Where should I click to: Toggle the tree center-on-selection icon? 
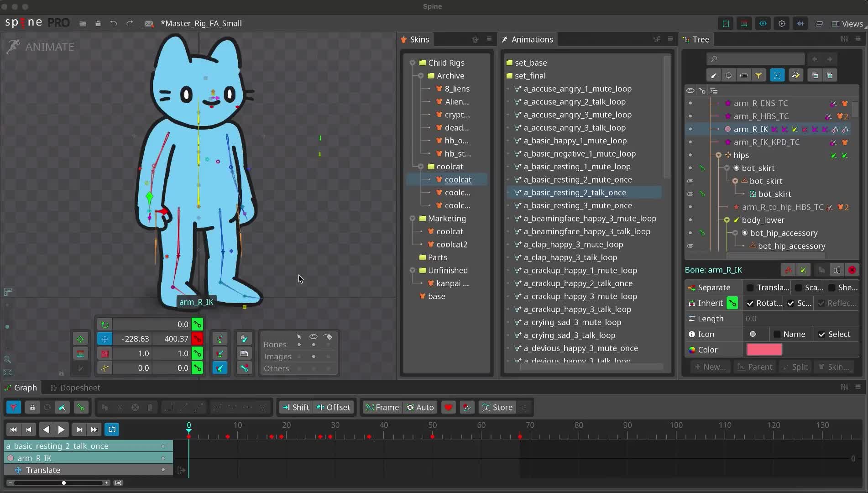pos(777,75)
